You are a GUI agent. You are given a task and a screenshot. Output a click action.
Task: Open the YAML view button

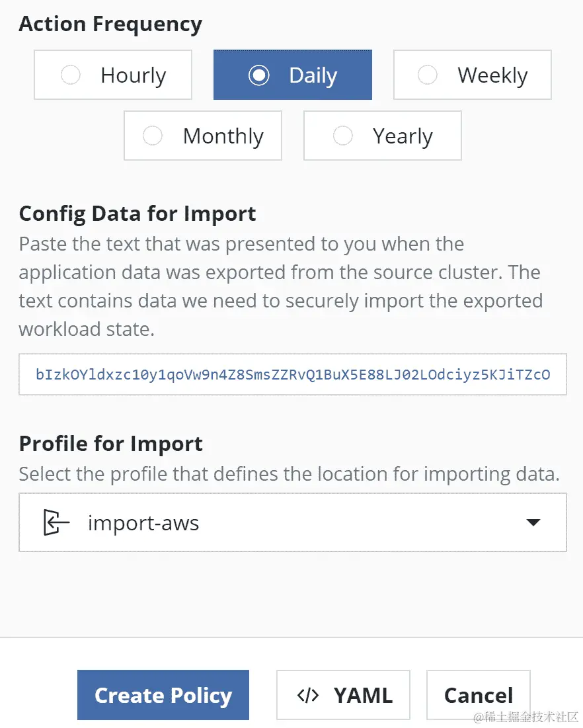coord(343,695)
